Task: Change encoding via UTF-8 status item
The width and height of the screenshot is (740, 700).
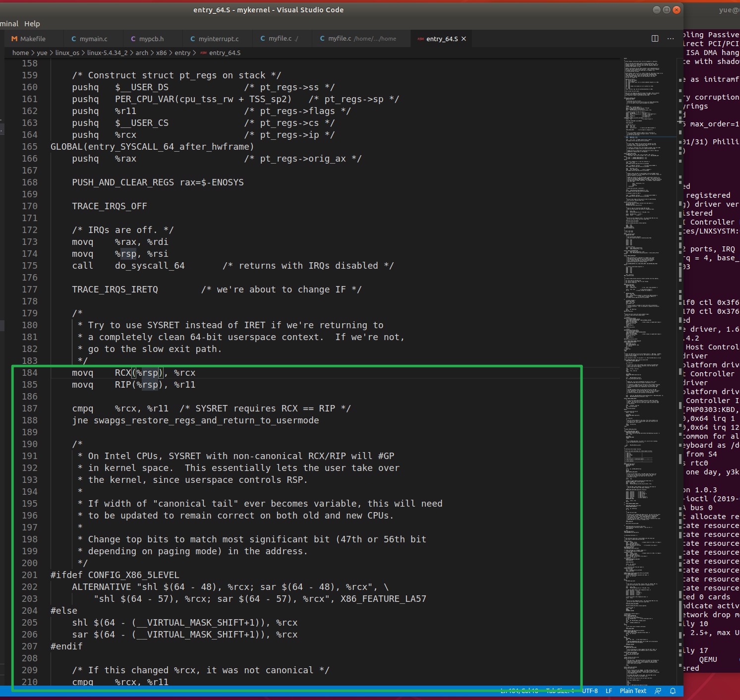Action: point(590,691)
